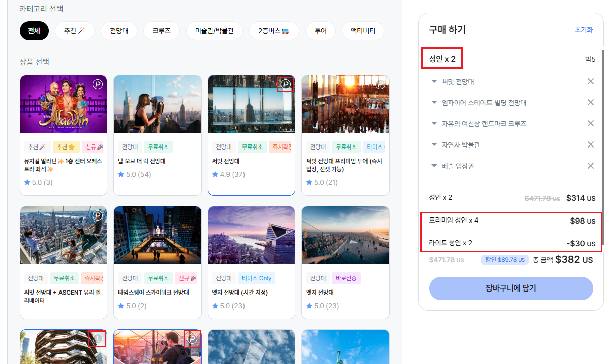
Task: Open the 투어 category
Action: [x=321, y=31]
